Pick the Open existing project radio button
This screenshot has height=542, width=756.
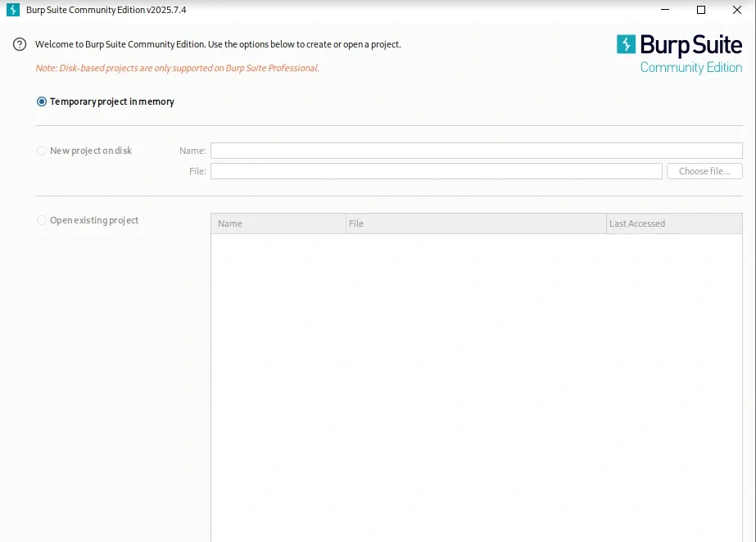(42, 220)
